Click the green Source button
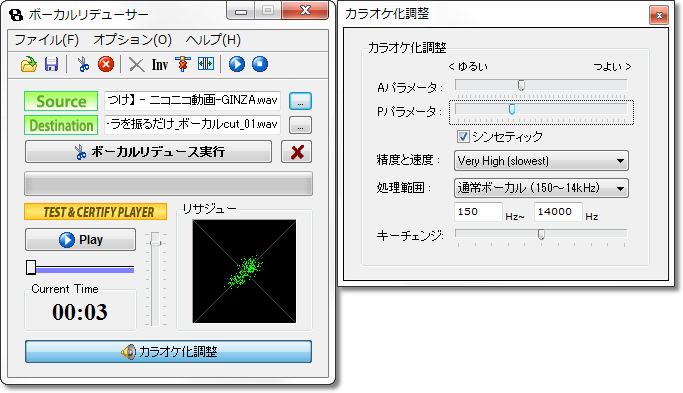 [61, 101]
